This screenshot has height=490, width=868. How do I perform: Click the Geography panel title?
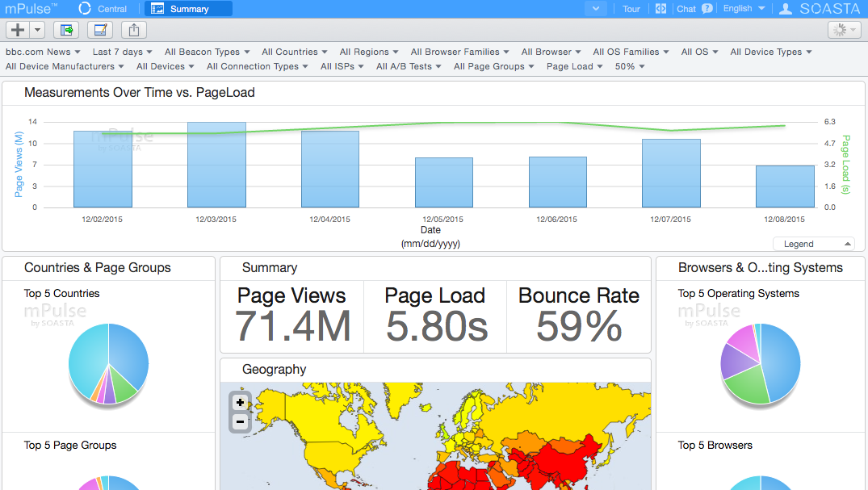(274, 369)
